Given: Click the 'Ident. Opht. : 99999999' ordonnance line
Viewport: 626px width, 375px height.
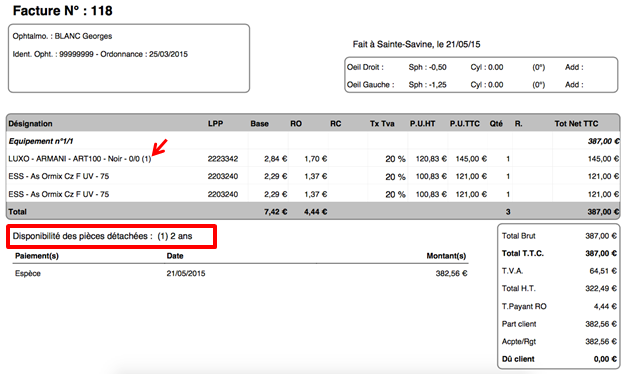Looking at the screenshot, I should [100, 54].
